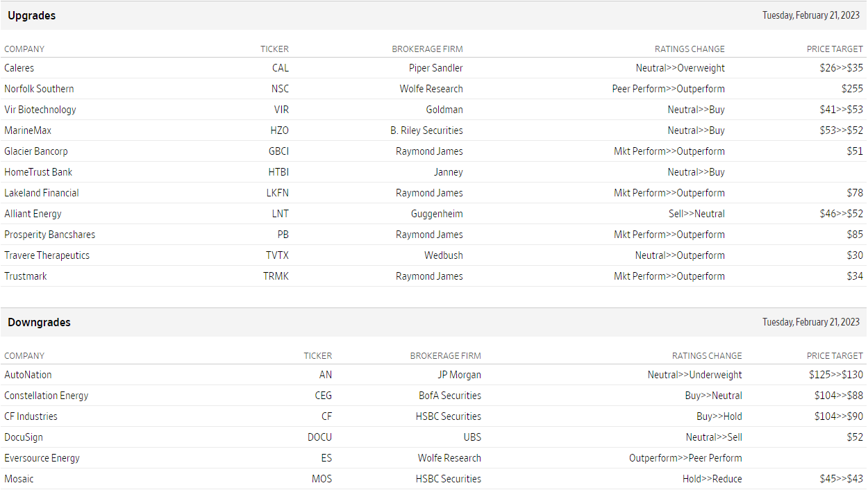Viewport: 868px width, 490px height.
Task: Click the $125>>$130 price target
Action: 835,375
